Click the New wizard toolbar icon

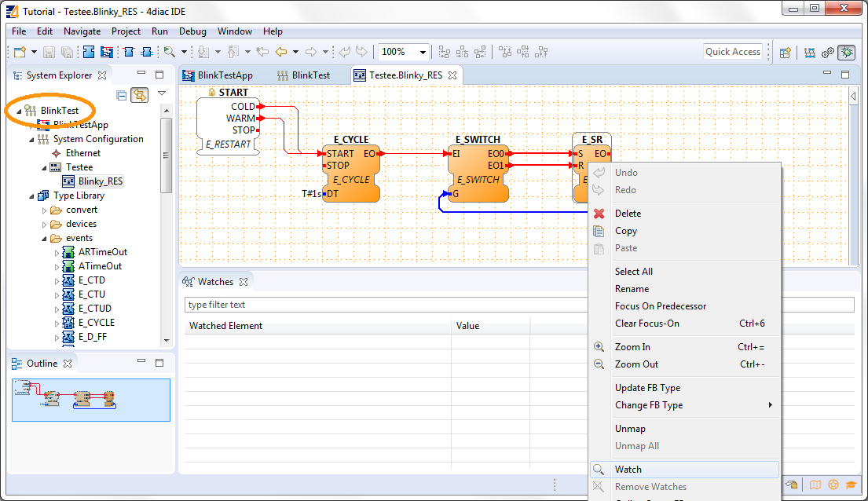click(x=20, y=53)
